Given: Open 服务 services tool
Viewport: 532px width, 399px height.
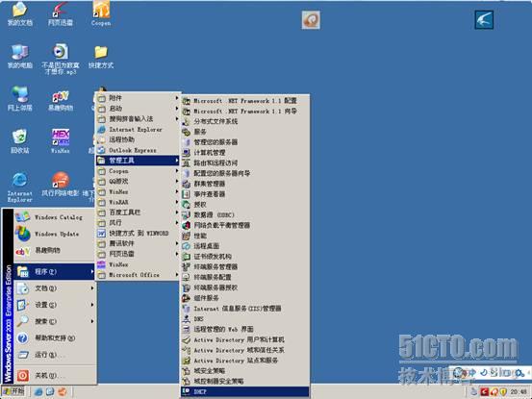Looking at the screenshot, I should (x=245, y=132).
